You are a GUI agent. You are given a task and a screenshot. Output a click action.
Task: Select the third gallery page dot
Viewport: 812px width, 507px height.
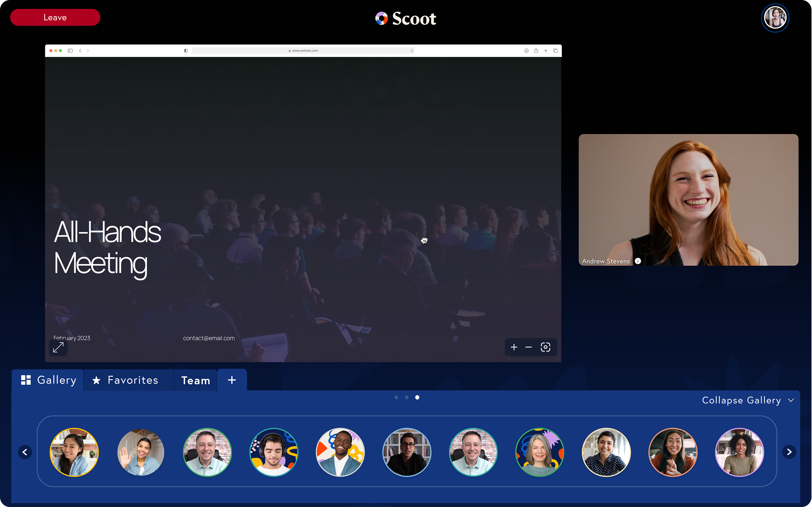coord(417,397)
